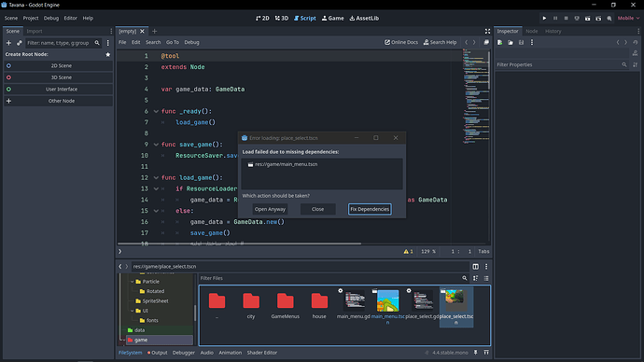Collapse func save_game fold arrow
644x362 pixels.
tap(156, 145)
